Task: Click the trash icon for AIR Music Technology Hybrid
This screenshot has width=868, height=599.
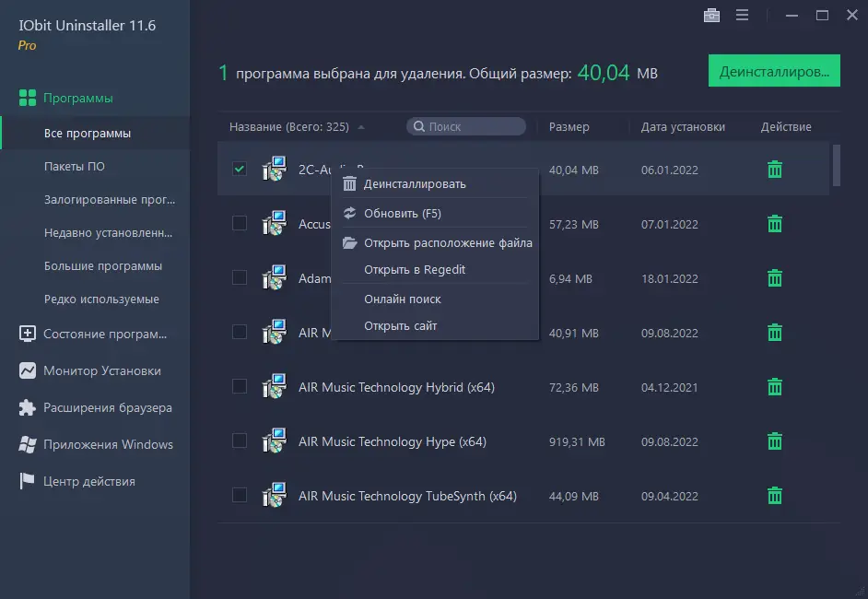Action: (x=774, y=387)
